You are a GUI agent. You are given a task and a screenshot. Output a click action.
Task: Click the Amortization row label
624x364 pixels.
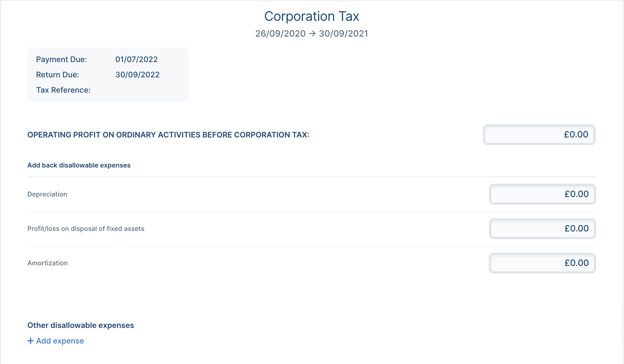click(48, 263)
